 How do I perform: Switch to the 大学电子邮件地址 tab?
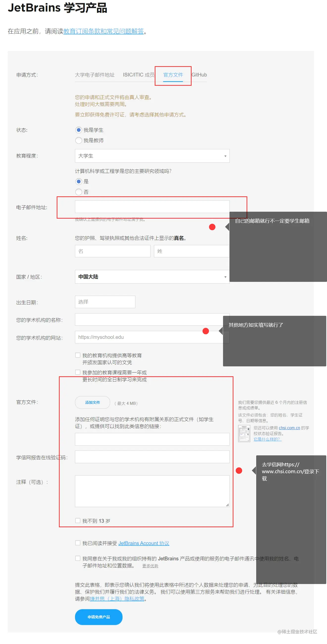coord(95,75)
